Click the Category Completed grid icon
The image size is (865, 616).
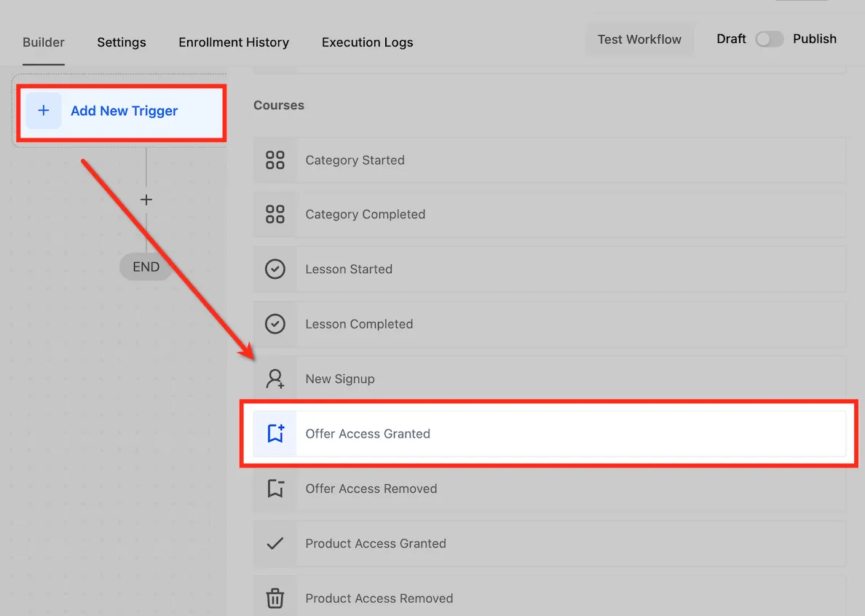pos(274,214)
